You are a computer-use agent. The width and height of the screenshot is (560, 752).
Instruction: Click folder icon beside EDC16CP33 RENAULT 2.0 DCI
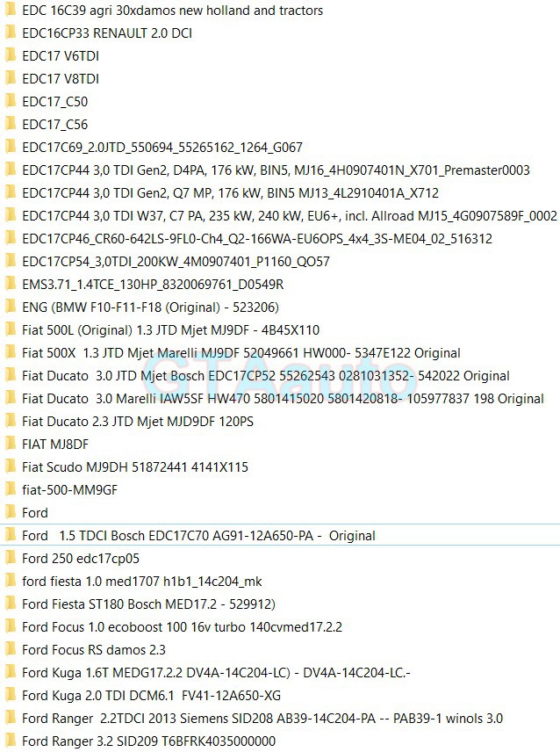10,33
